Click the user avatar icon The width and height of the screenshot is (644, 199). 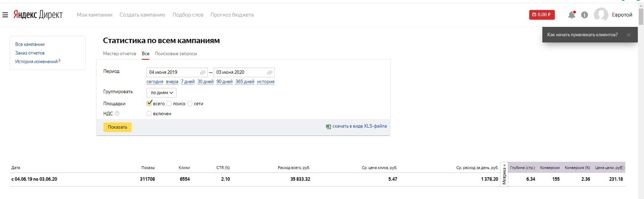point(601,15)
